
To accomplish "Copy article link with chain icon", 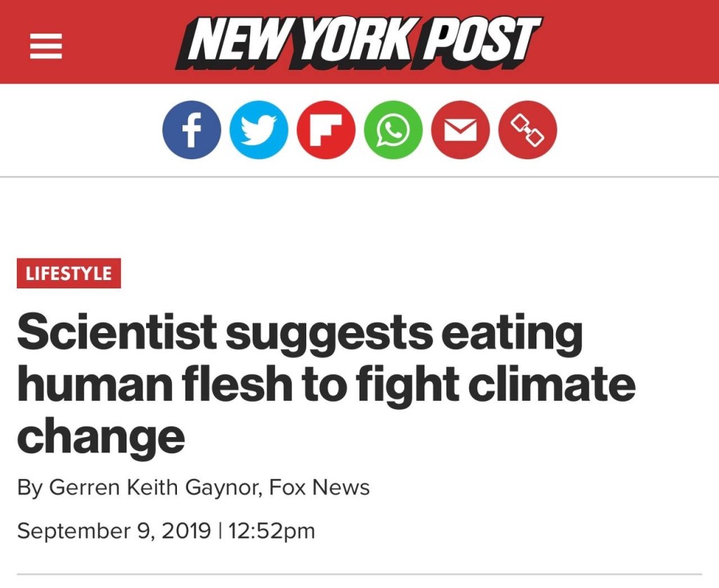I will pos(527,131).
